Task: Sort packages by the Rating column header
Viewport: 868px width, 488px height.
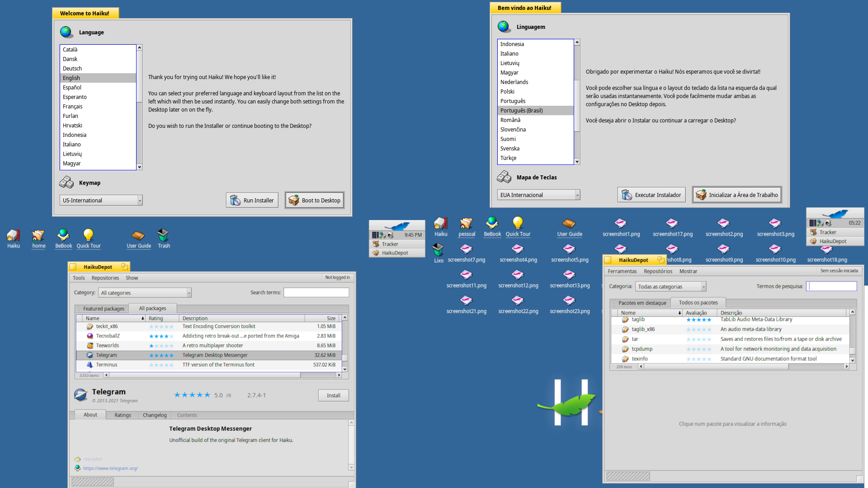Action: click(x=156, y=318)
